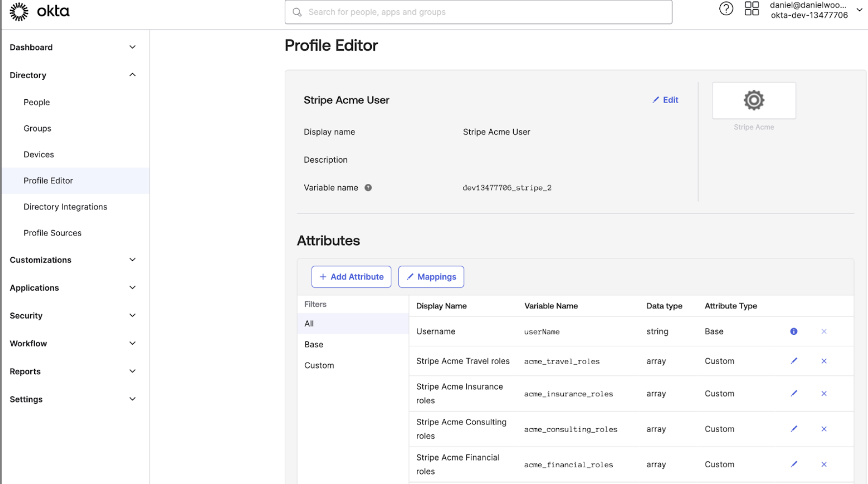Click the dev13477706_stripe_2 variable name value

(507, 188)
